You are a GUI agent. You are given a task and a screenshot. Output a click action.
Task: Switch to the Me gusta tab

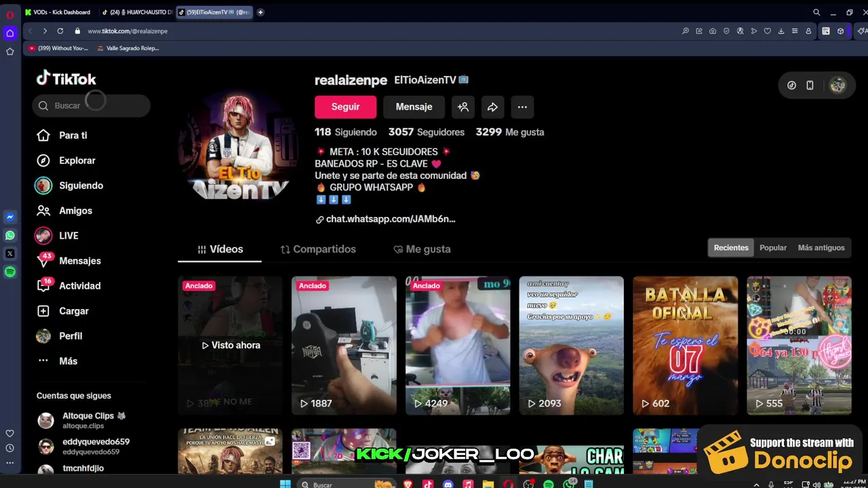tap(422, 249)
